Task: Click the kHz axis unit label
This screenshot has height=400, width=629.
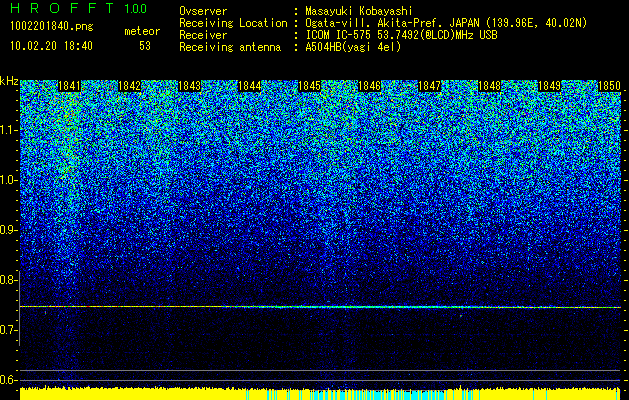Action: point(9,82)
